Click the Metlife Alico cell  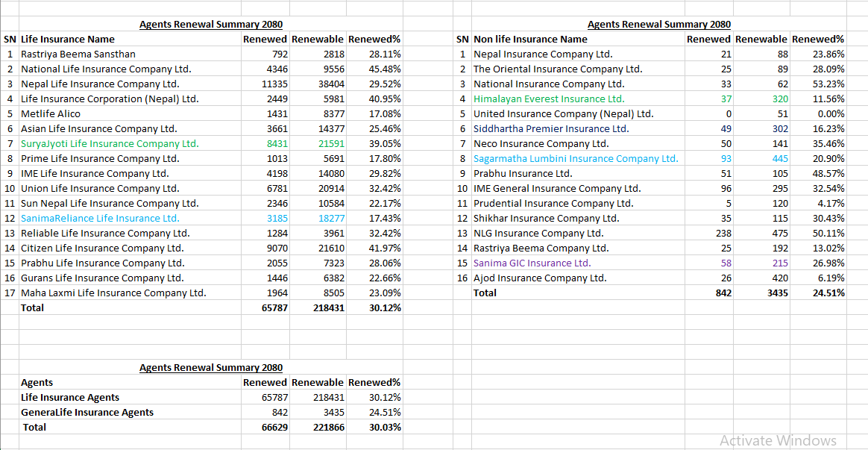click(51, 113)
